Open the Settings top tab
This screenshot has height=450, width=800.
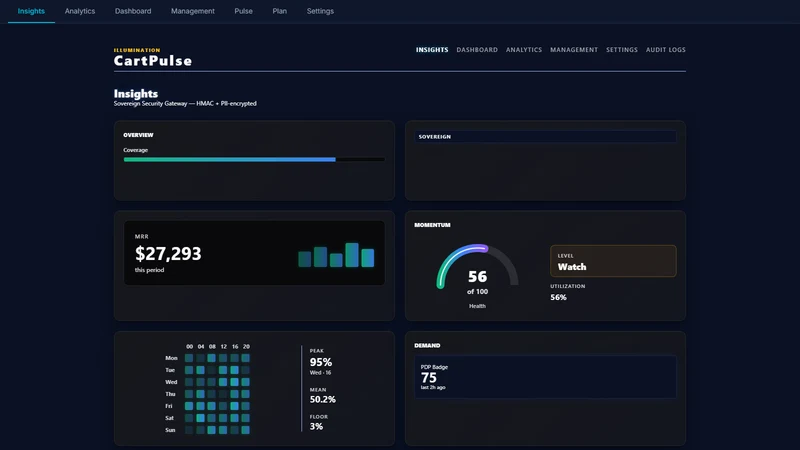pos(320,11)
